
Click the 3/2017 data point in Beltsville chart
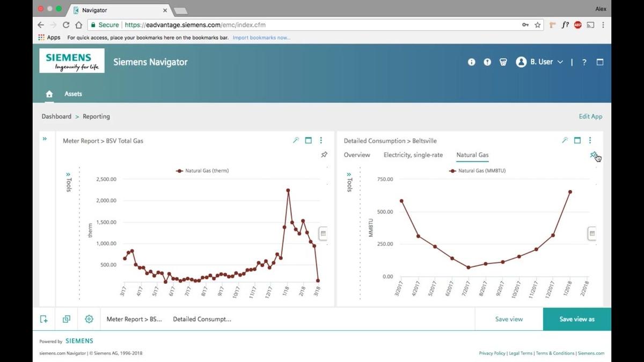tap(401, 201)
